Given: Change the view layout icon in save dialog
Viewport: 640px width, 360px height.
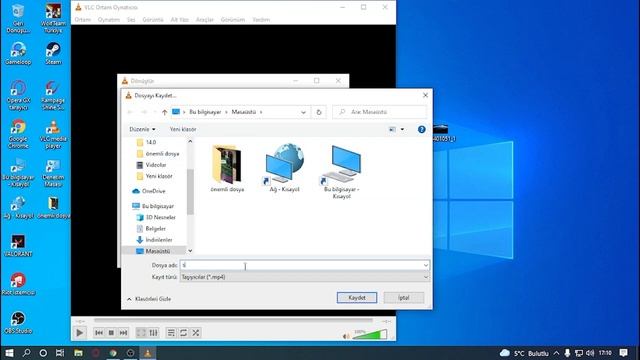Looking at the screenshot, I should (392, 129).
